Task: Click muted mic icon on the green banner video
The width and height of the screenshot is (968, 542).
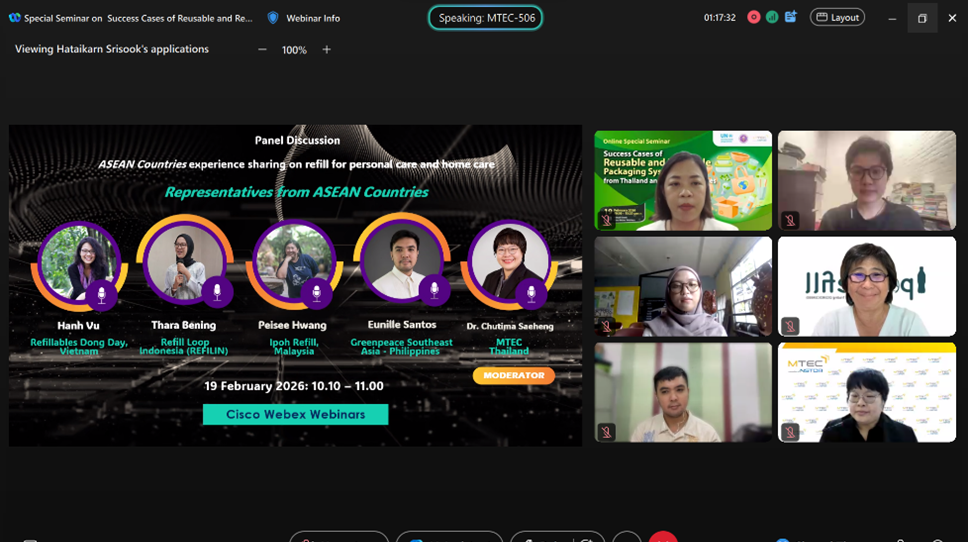Action: pos(606,219)
